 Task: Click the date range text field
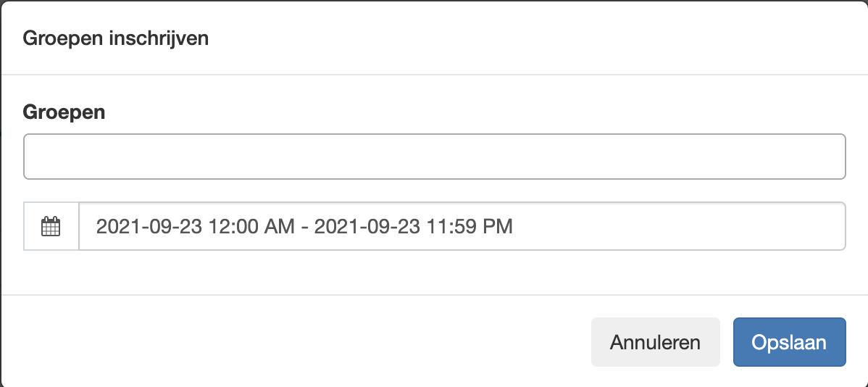[x=462, y=226]
